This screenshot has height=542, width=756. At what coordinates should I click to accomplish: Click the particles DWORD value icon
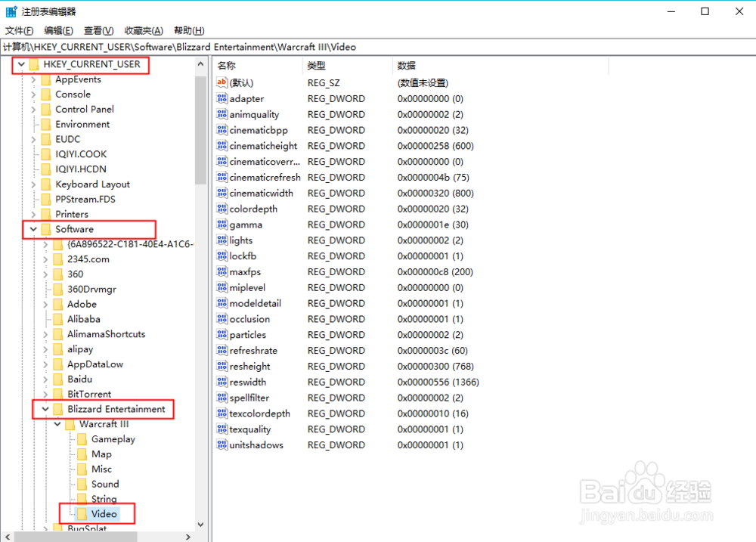pos(222,334)
